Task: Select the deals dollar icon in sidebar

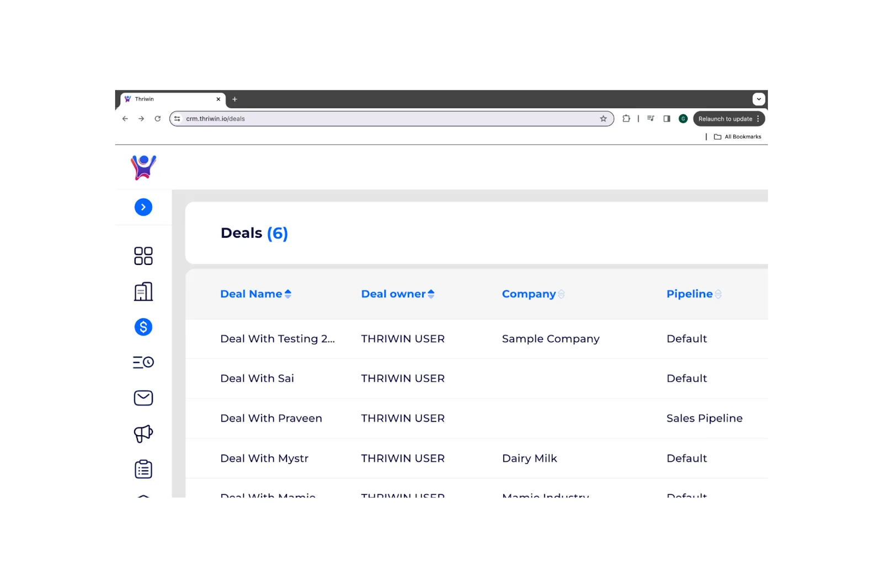Action: click(143, 327)
